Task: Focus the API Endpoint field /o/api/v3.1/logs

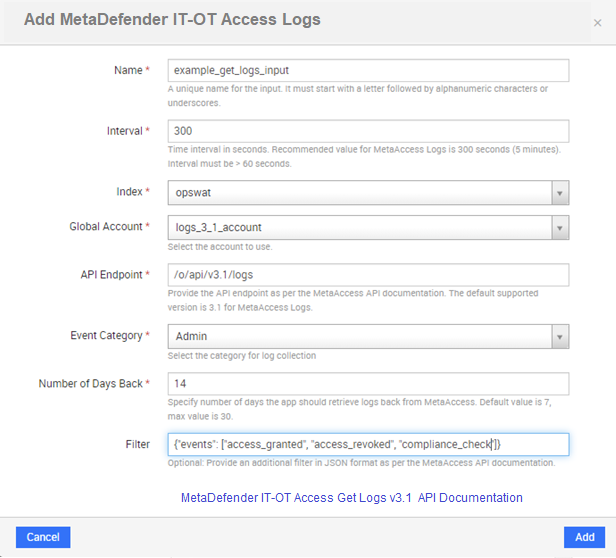Action: (x=368, y=275)
